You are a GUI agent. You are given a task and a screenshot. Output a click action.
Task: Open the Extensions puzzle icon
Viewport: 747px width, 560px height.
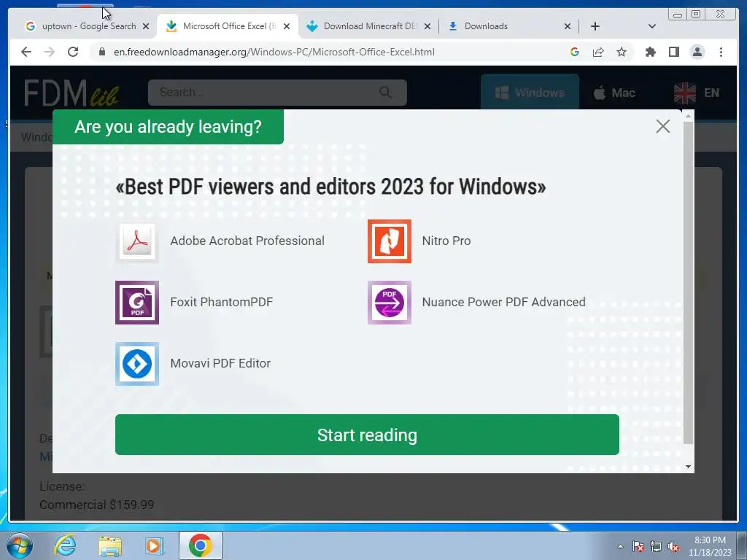(x=650, y=52)
